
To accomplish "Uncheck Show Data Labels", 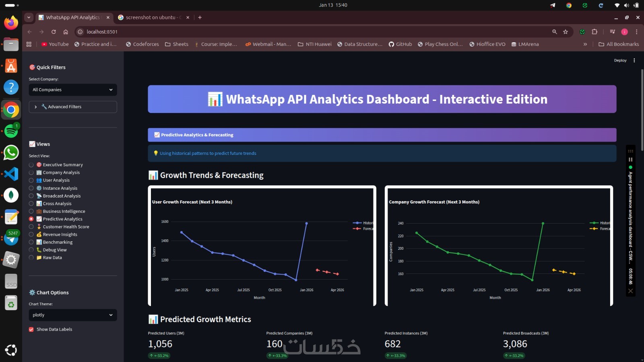I will (31, 329).
